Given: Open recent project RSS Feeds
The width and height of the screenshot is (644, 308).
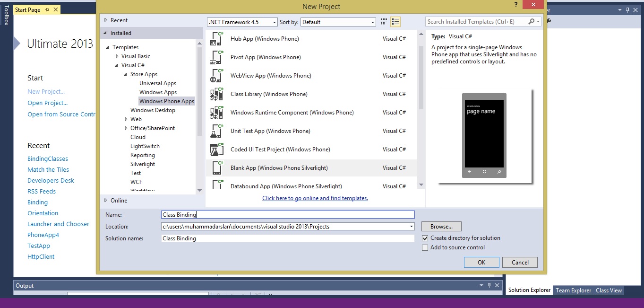Looking at the screenshot, I should click(42, 192).
